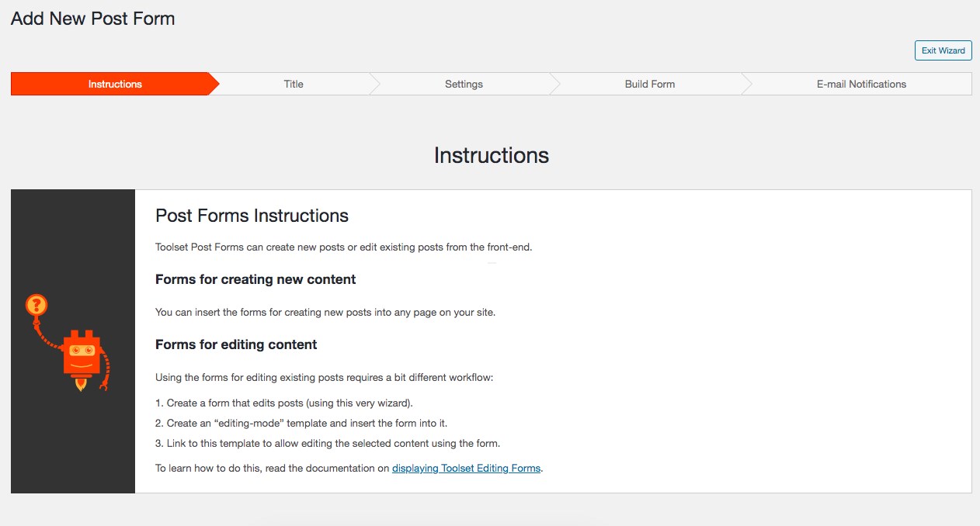Select the Post Forms Instructions heading
This screenshot has height=526, width=980.
tap(252, 216)
